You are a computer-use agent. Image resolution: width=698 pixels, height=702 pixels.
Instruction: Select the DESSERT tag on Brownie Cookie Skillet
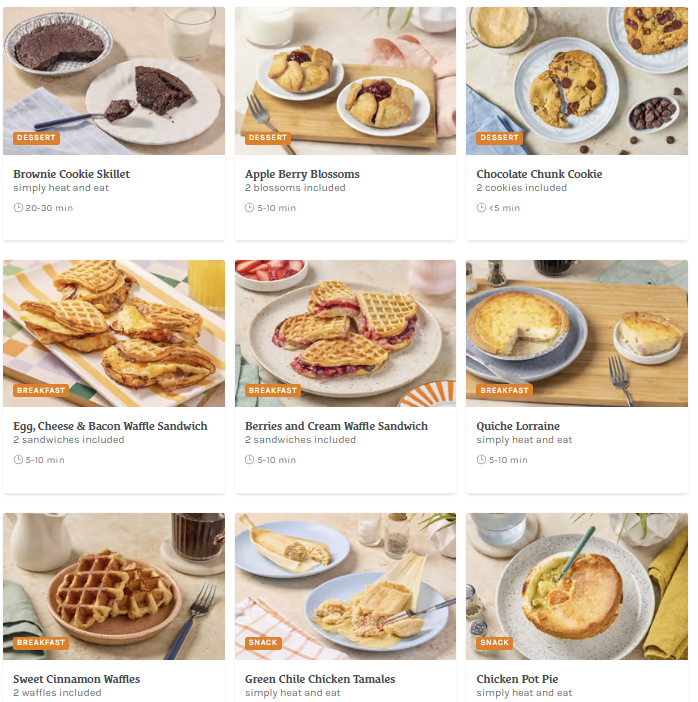click(x=36, y=138)
